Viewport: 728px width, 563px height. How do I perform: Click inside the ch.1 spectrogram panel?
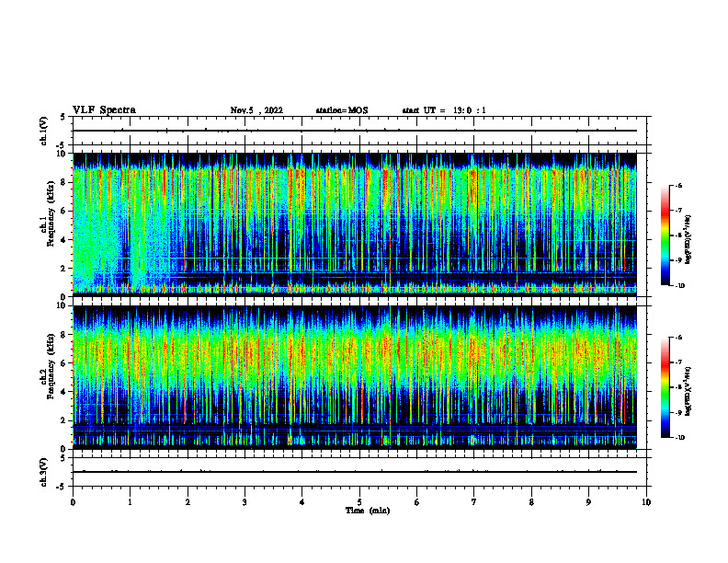click(x=355, y=224)
